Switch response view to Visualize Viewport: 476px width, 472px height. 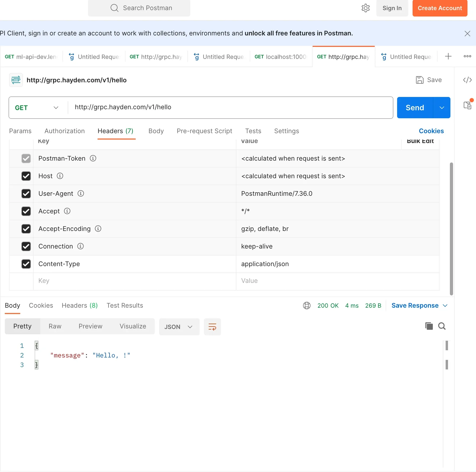133,326
